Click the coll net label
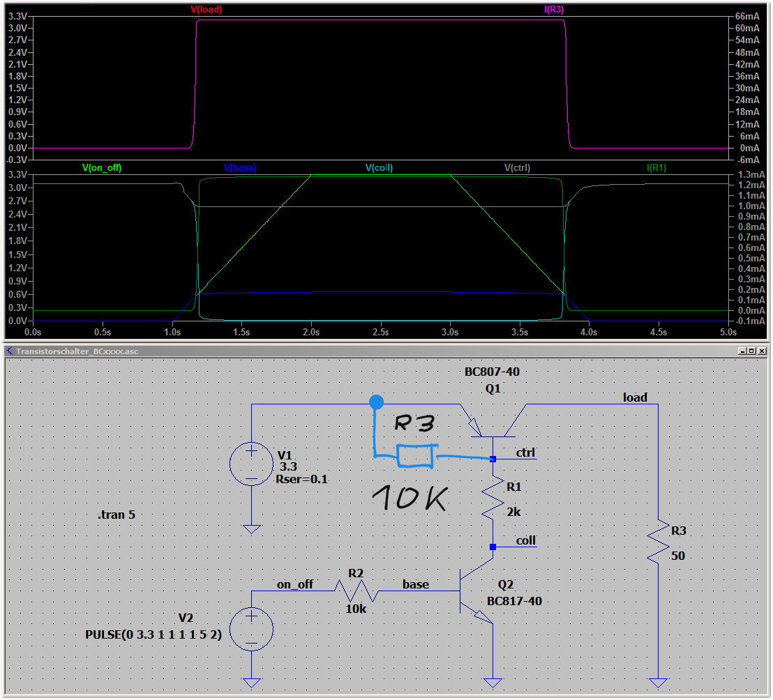773x700 pixels. click(525, 540)
